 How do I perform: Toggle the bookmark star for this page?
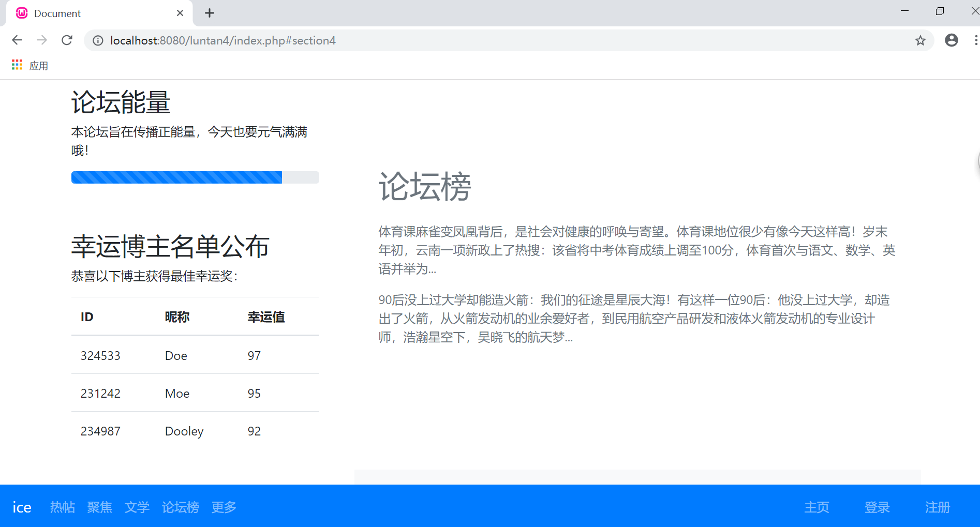point(920,40)
